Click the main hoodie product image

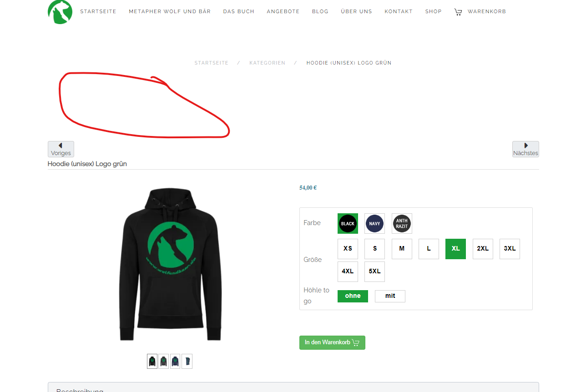click(x=170, y=264)
